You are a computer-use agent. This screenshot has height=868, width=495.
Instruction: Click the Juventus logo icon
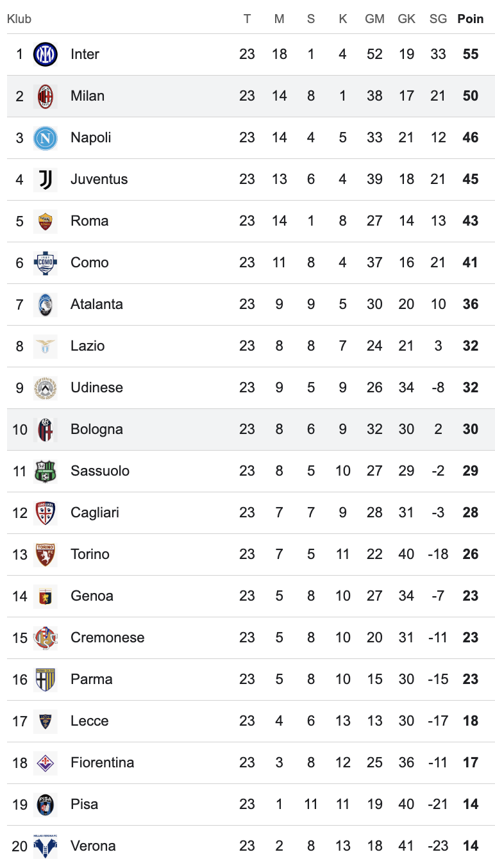[46, 179]
